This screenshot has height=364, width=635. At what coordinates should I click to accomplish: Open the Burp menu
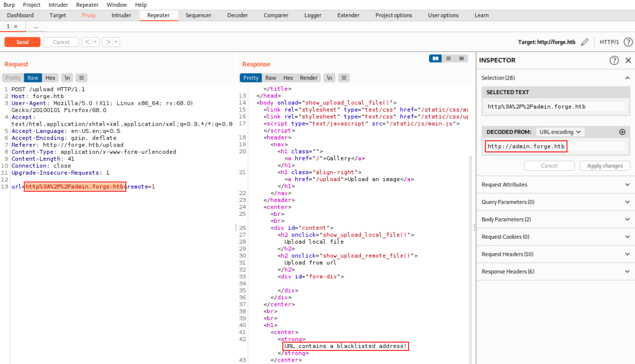[x=9, y=5]
